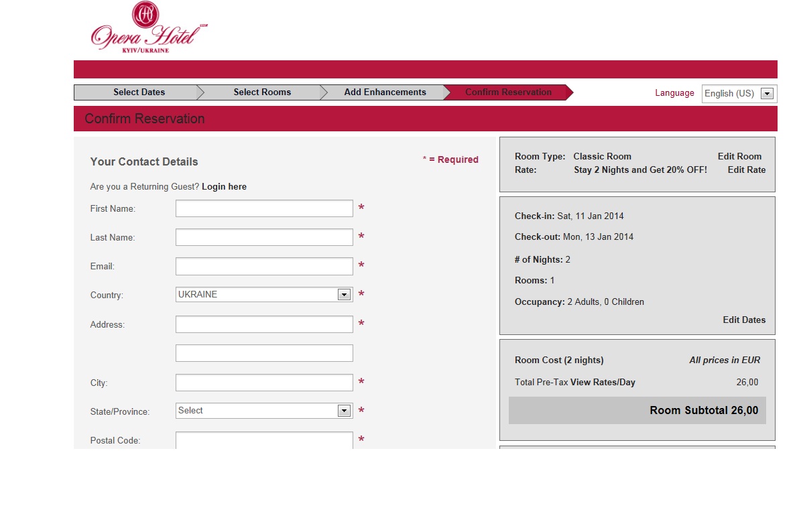Screen dimensions: 797x532
Task: Click the # of Nights: 2 text
Action: 542,260
